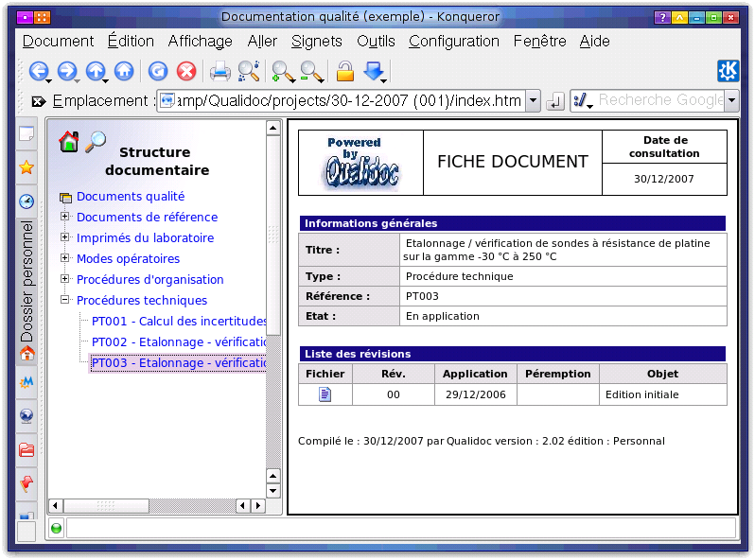Image resolution: width=755 pixels, height=560 pixels.
Task: Collapse the Procédures techniques node
Action: point(65,301)
